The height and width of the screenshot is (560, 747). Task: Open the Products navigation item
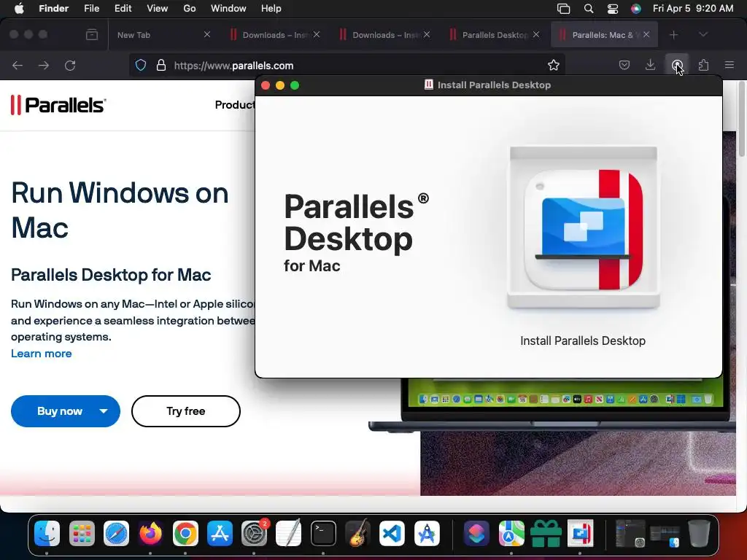[x=235, y=105]
